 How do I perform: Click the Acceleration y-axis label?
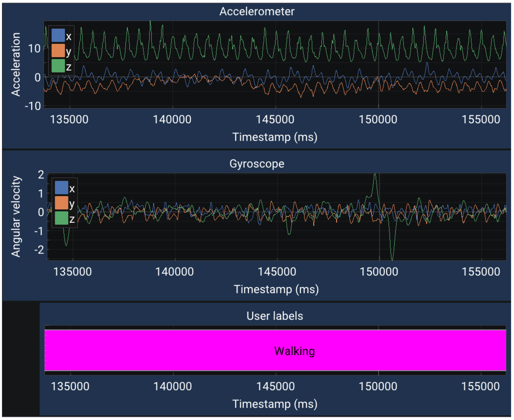pyautogui.click(x=16, y=64)
